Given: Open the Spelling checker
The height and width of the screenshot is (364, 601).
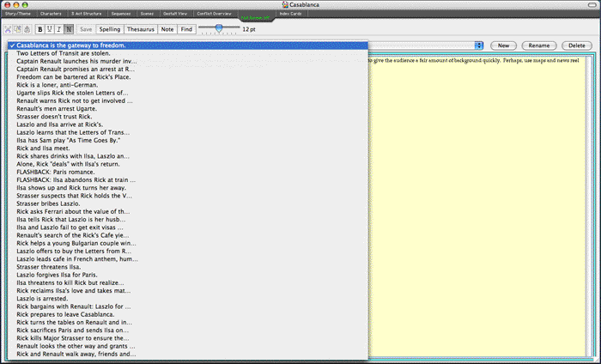Looking at the screenshot, I should pos(111,29).
